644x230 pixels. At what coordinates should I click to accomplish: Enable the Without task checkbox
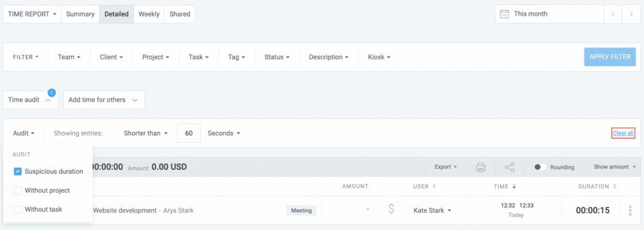17,209
